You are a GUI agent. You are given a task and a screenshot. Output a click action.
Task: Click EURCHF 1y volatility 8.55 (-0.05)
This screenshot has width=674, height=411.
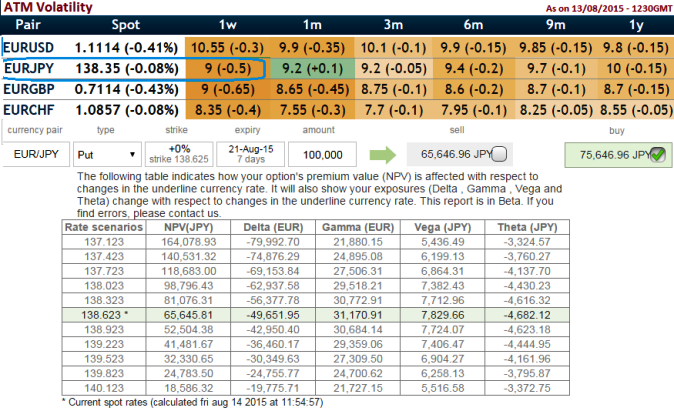[636, 110]
